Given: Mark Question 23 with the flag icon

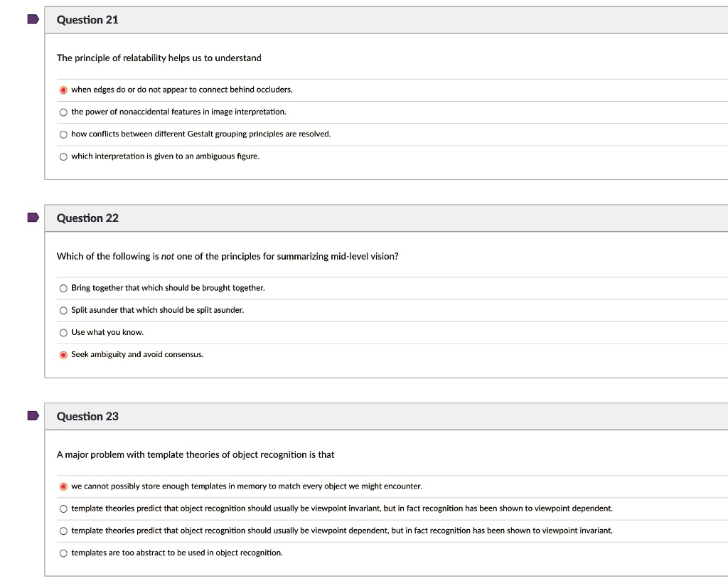Looking at the screenshot, I should [x=33, y=416].
